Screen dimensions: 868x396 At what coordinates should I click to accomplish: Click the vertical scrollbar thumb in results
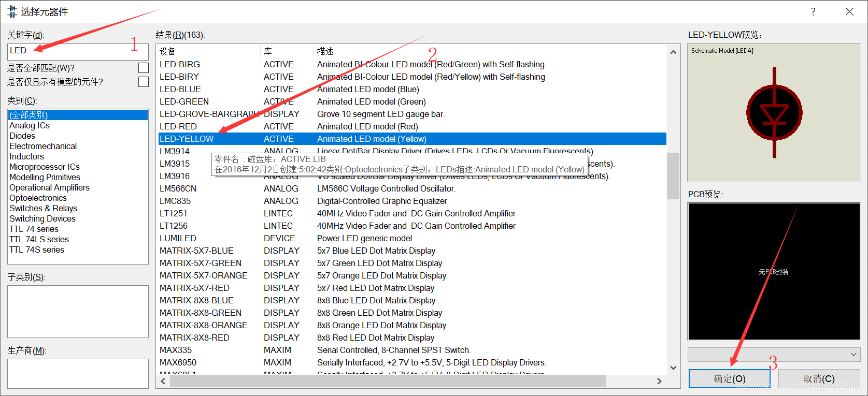pos(673,176)
